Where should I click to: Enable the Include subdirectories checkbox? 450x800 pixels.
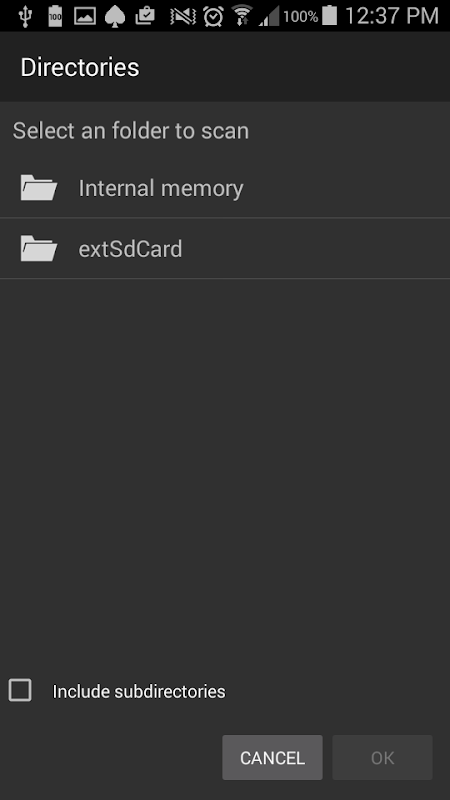tap(20, 690)
